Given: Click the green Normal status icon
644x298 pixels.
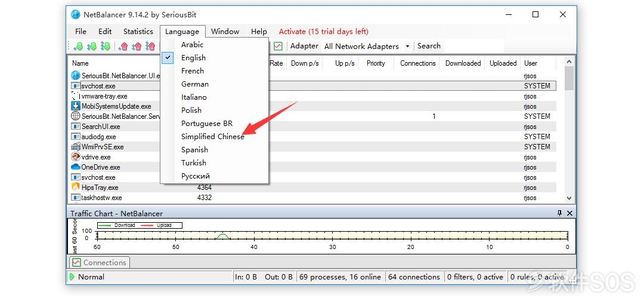Looking at the screenshot, I should click(x=72, y=277).
